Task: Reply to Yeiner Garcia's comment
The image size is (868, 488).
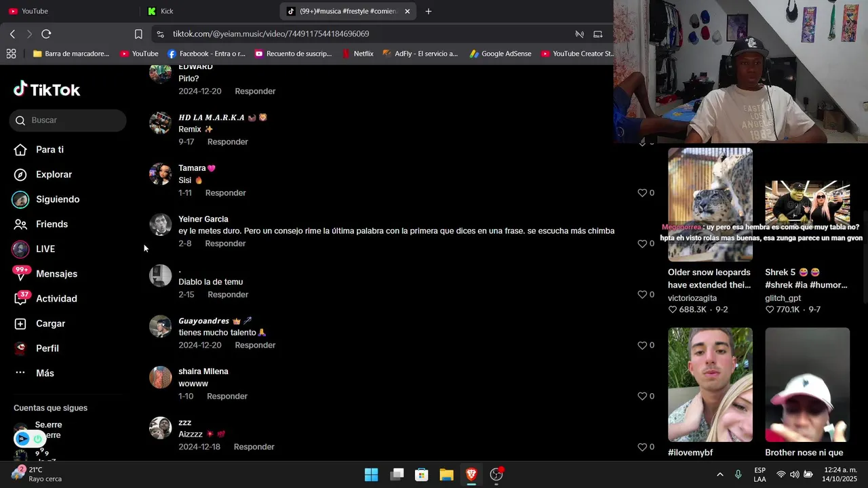Action: [225, 243]
